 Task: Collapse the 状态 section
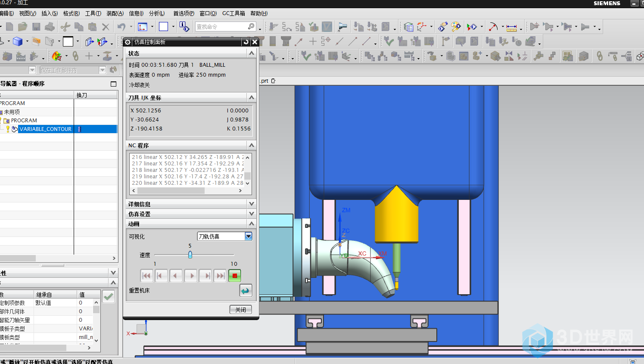tap(252, 53)
